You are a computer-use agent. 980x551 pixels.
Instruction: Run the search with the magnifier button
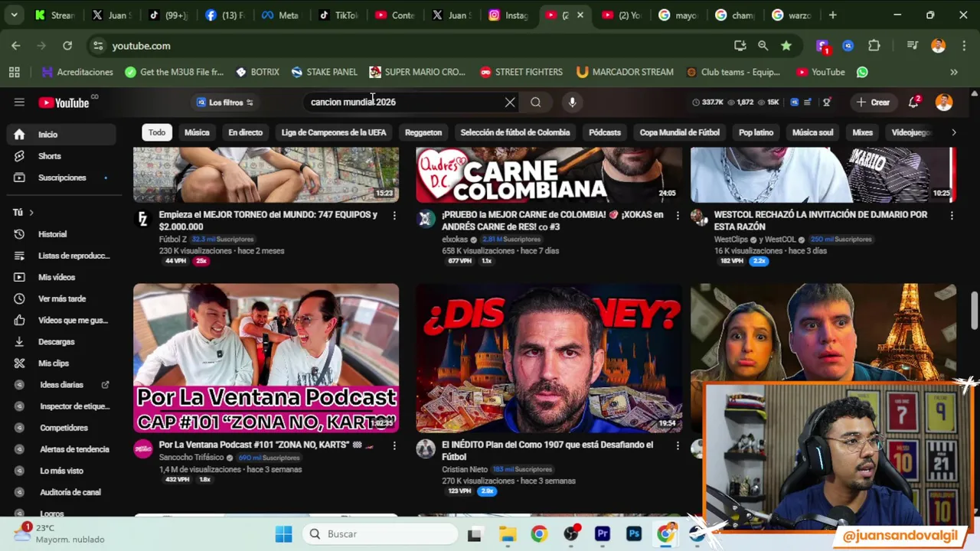click(536, 102)
